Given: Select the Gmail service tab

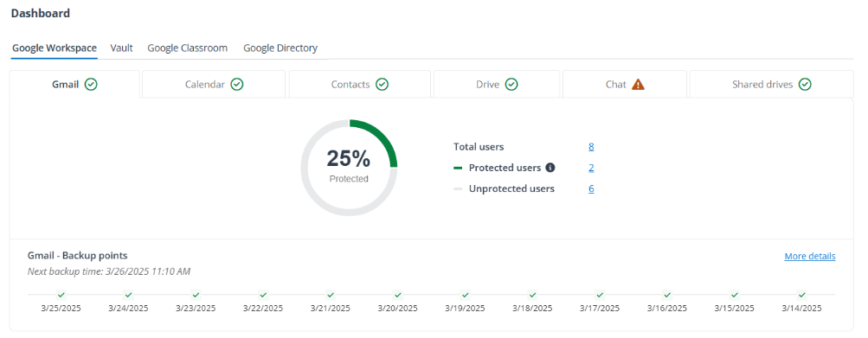Looking at the screenshot, I should (74, 85).
